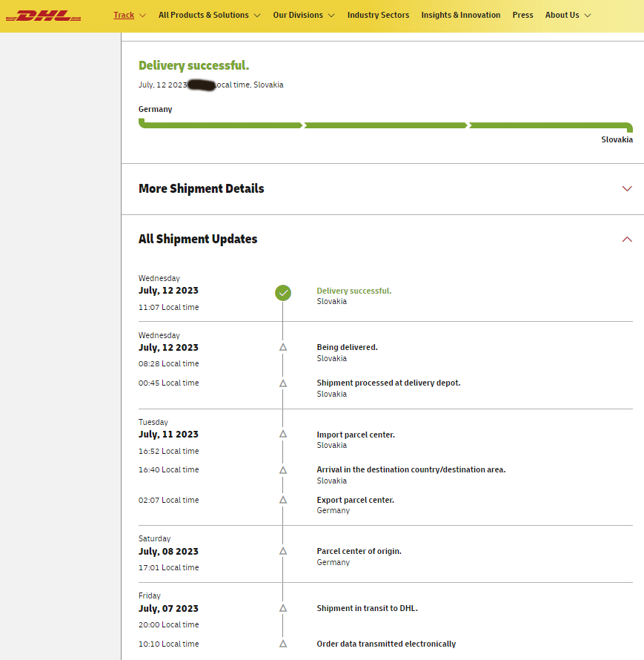Screen dimensions: 644x660
Task: Click the Import parcel center triangle marker
Action: [283, 434]
